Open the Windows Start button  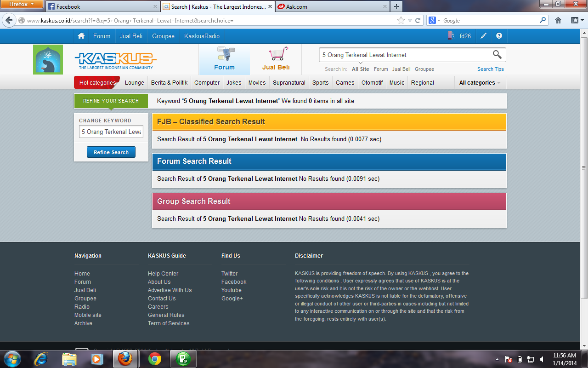(x=12, y=359)
